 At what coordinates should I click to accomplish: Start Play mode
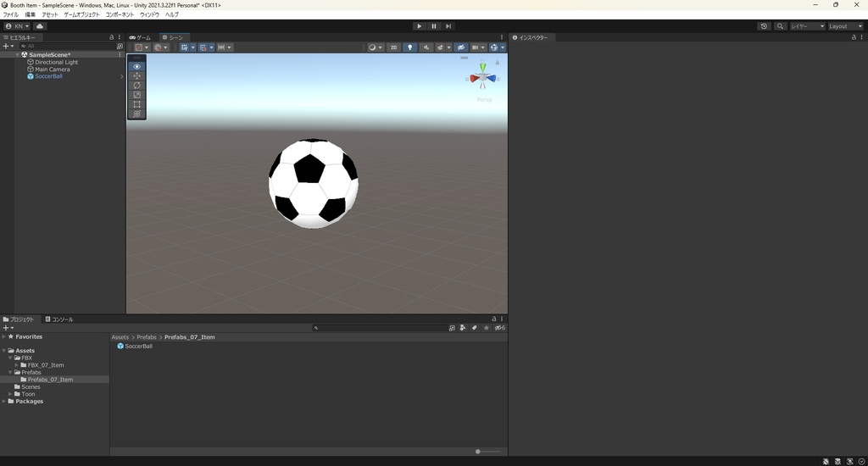(419, 26)
